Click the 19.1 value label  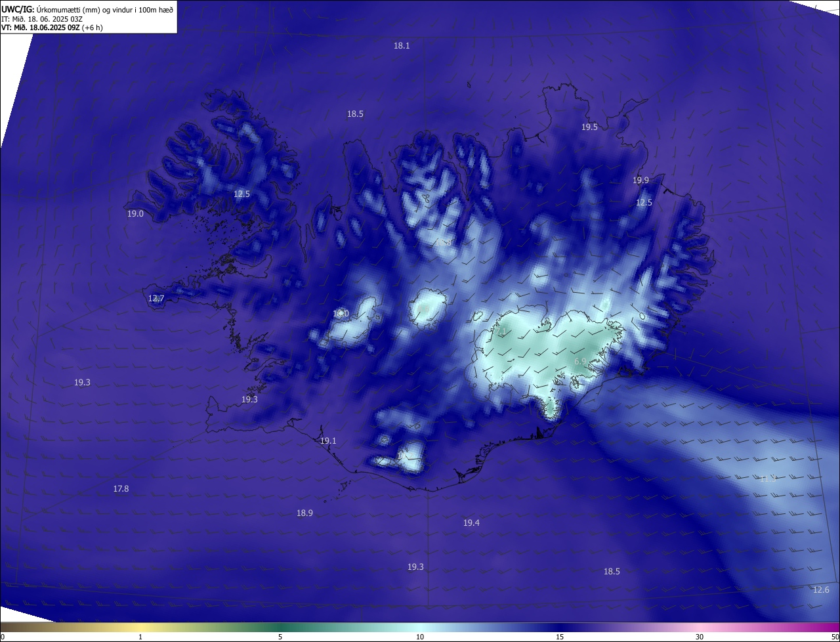pos(328,441)
